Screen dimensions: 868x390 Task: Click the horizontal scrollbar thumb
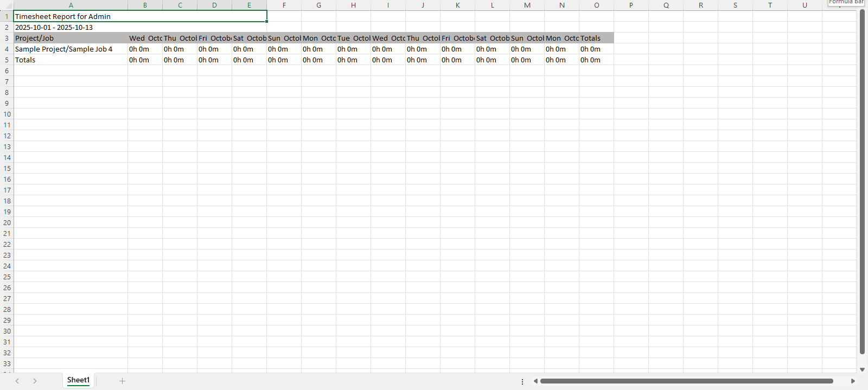coord(686,381)
